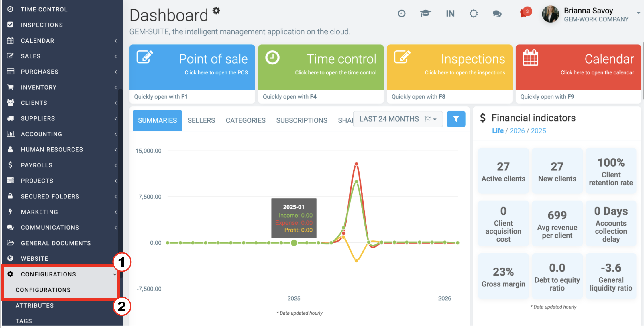Click the Time Control clock icon in sidebar
The width and height of the screenshot is (644, 328).
[10, 9]
